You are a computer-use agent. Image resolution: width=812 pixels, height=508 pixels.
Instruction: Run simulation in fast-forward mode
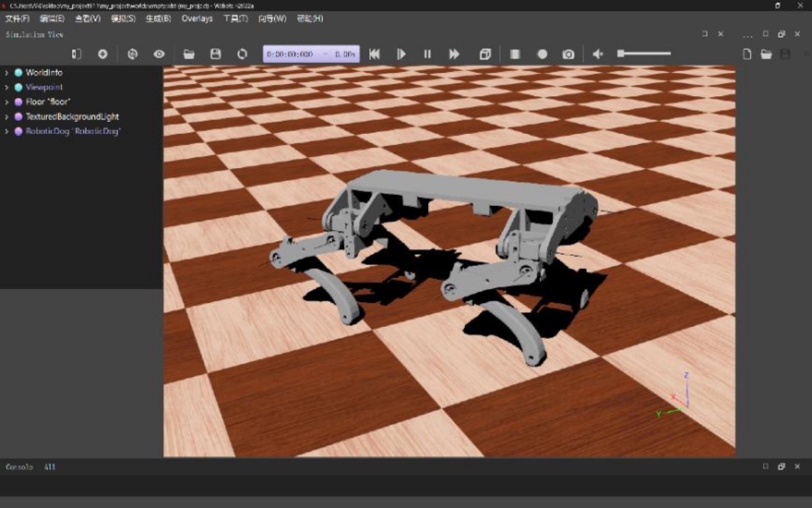click(x=454, y=54)
